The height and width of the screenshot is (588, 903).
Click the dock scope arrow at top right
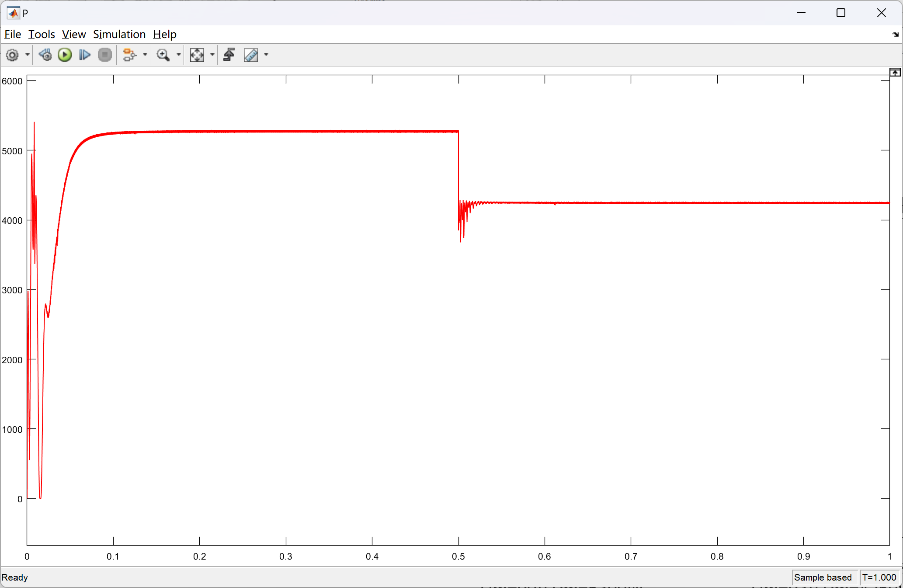895,35
